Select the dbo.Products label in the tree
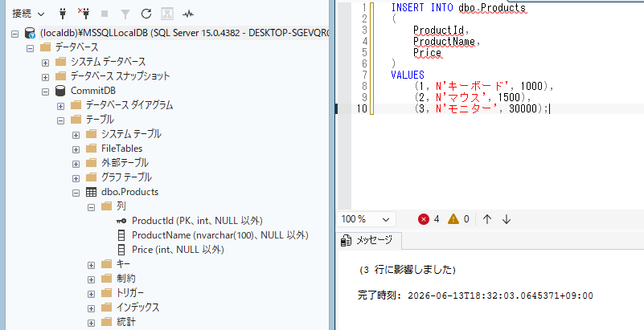644x330 pixels. (x=129, y=192)
